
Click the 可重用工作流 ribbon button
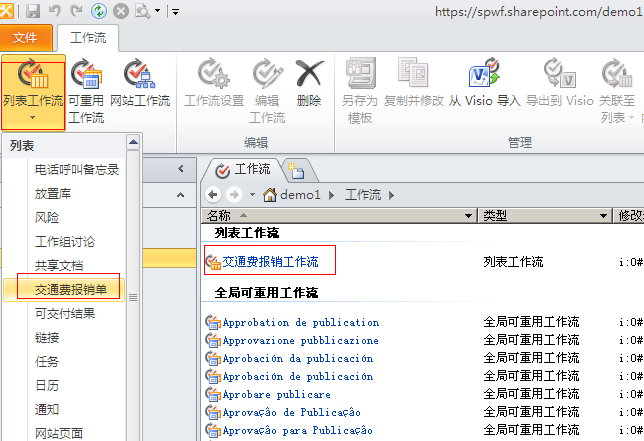(x=86, y=91)
